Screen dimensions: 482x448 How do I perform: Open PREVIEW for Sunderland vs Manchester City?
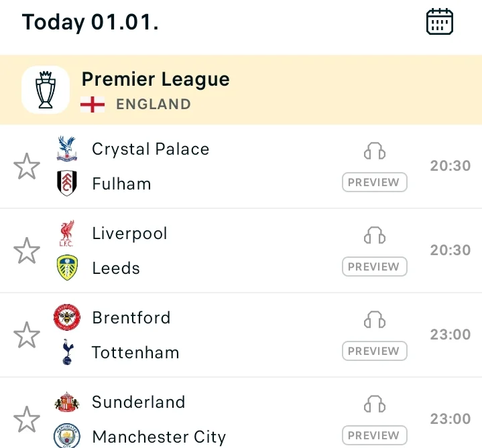coord(374,435)
